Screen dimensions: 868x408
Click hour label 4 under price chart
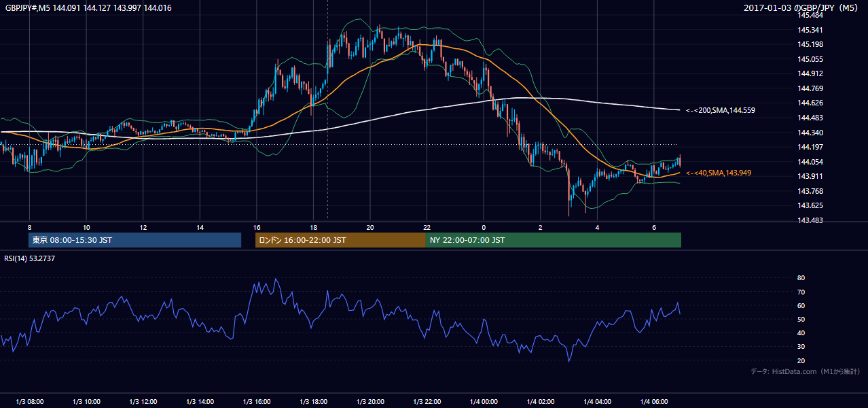click(x=597, y=227)
